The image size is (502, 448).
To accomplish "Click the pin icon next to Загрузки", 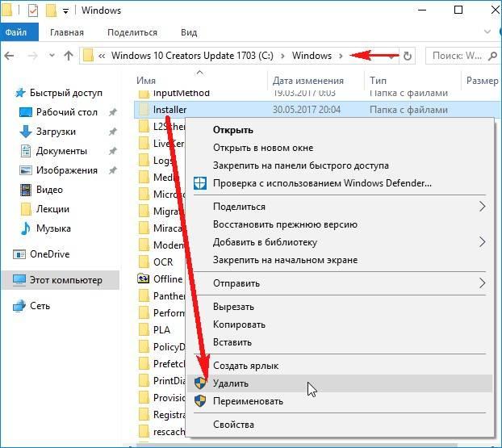I will [x=112, y=132].
